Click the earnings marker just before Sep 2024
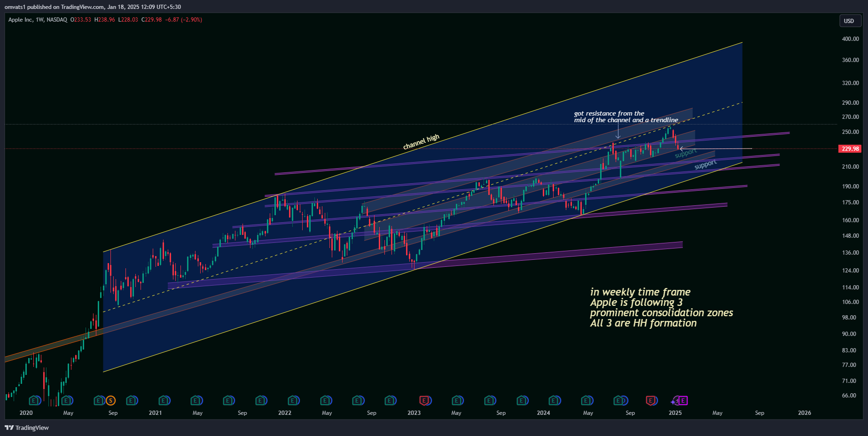 coord(619,401)
